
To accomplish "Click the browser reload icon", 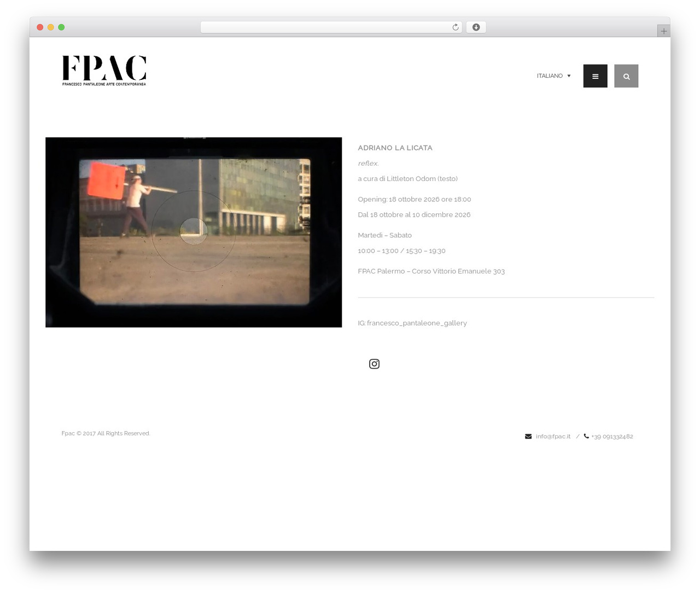I will click(x=455, y=27).
